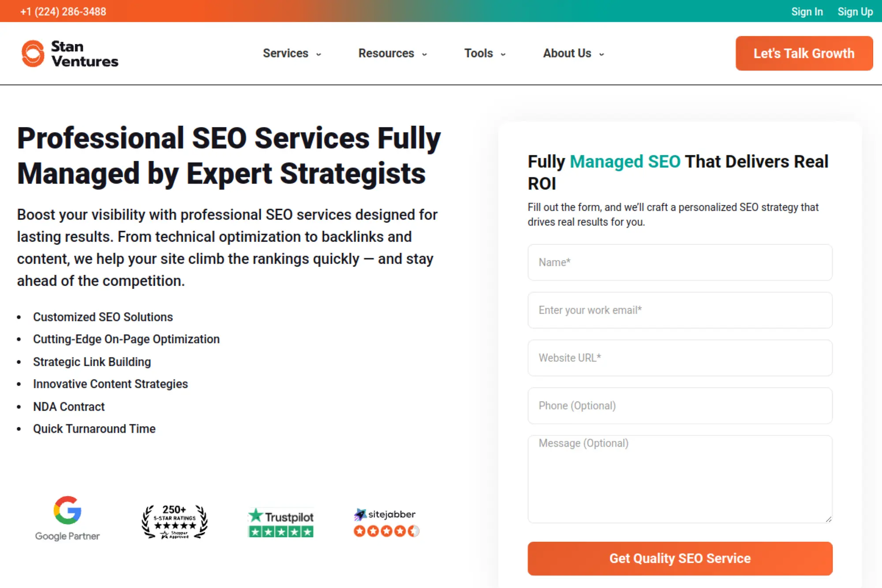Click the Let's Talk Growth button
Screen dimensions: 882x588
804,53
